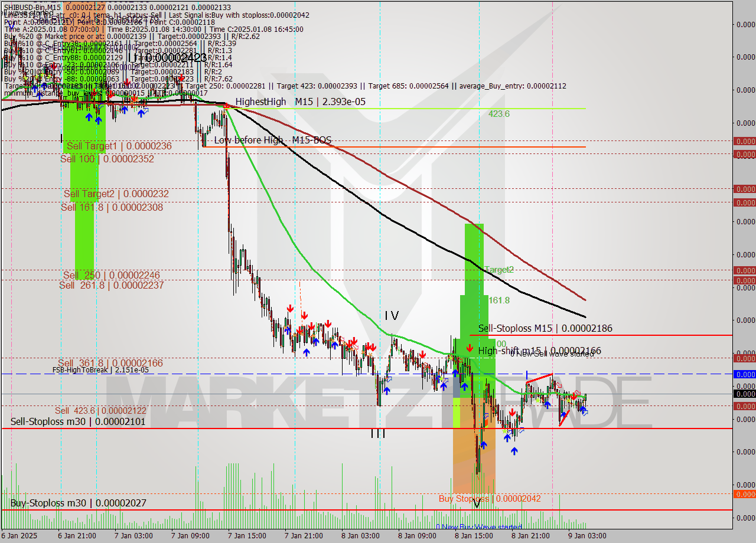Click the Buy-Stoploss m30 | 0.00002027 label
Viewport: 756px width, 543px height.
click(x=78, y=503)
